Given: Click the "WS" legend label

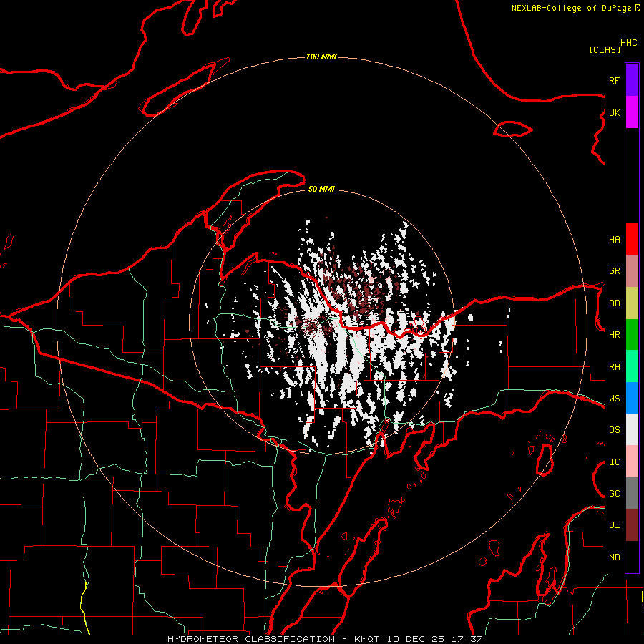Looking at the screenshot, I should tap(614, 399).
